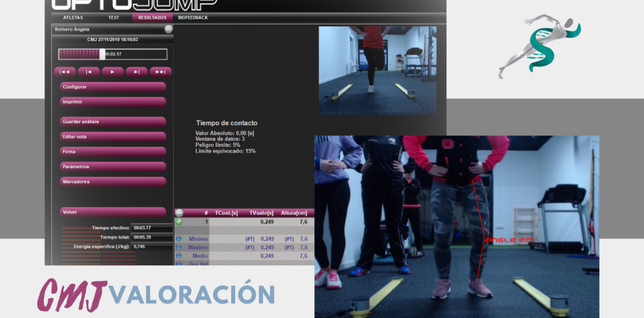Click the TCont.[s] column header
The height and width of the screenshot is (318, 644).
pos(226,213)
